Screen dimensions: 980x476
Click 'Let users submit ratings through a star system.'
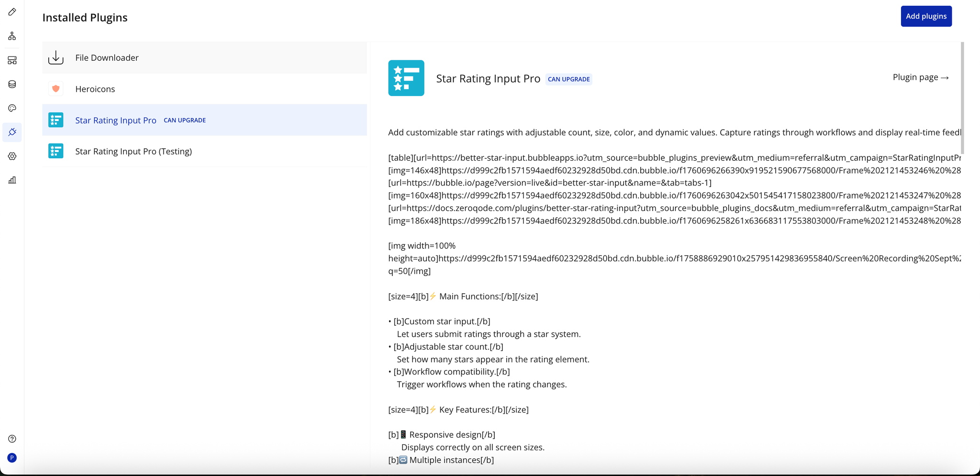click(489, 334)
